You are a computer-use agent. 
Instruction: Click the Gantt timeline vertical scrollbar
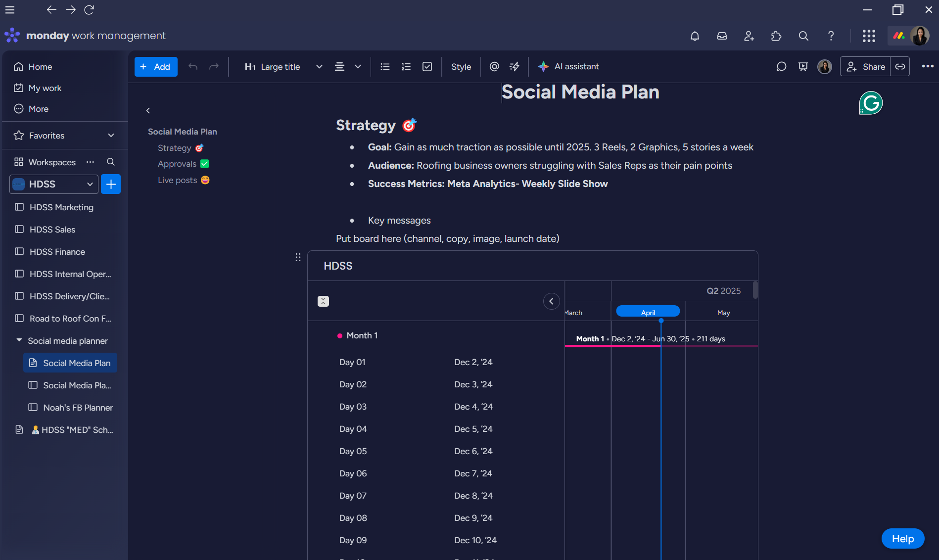pyautogui.click(x=755, y=290)
